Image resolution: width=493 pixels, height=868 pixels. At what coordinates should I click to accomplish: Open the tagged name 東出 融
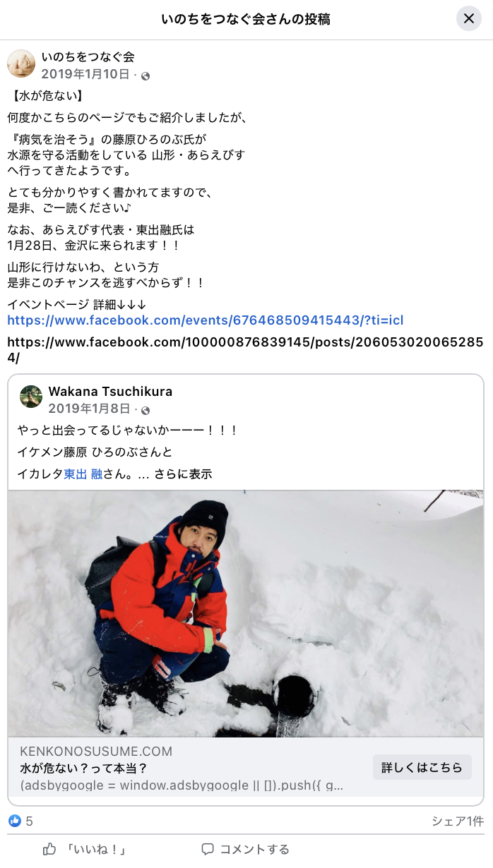click(x=83, y=474)
